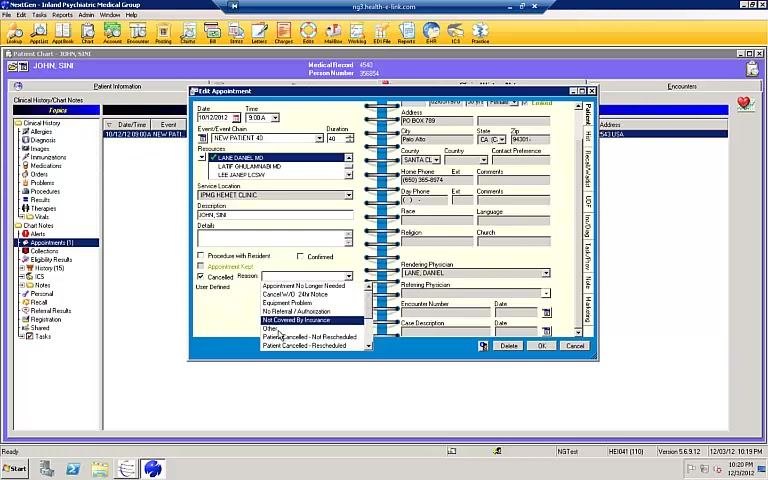This screenshot has height=480, width=768.
Task: Open the Account toolbar icon
Action: pyautogui.click(x=112, y=33)
